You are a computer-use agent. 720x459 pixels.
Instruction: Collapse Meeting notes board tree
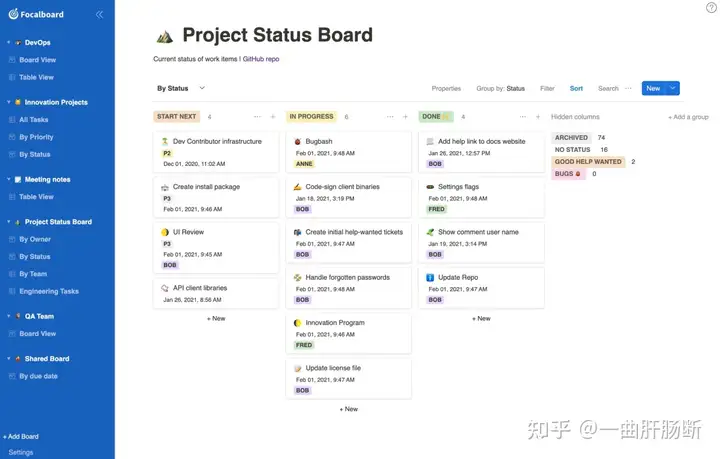(x=8, y=179)
